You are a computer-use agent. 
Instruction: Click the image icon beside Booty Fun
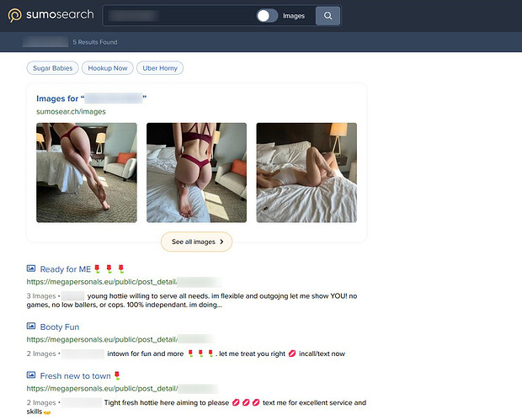(31, 327)
